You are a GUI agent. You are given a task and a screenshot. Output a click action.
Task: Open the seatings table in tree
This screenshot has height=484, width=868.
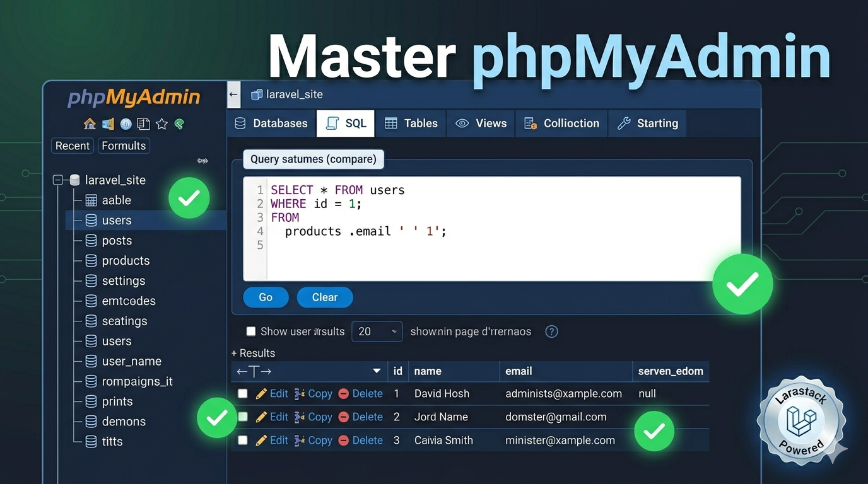[124, 321]
